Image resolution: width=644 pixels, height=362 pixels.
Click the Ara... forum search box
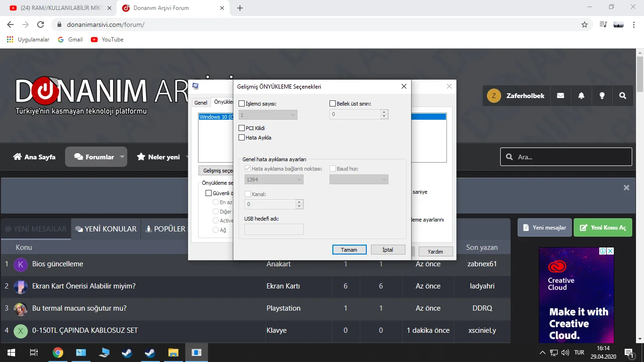tap(566, 157)
